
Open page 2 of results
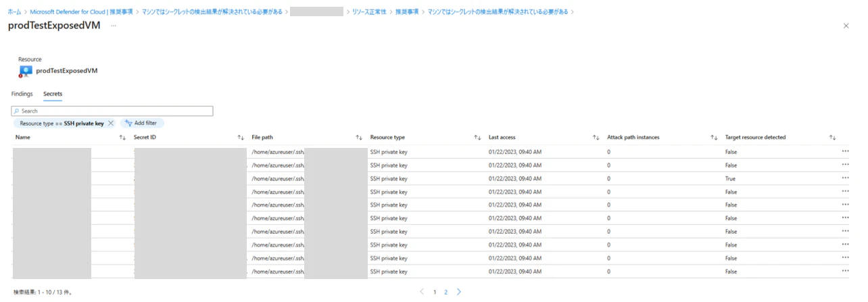445,292
